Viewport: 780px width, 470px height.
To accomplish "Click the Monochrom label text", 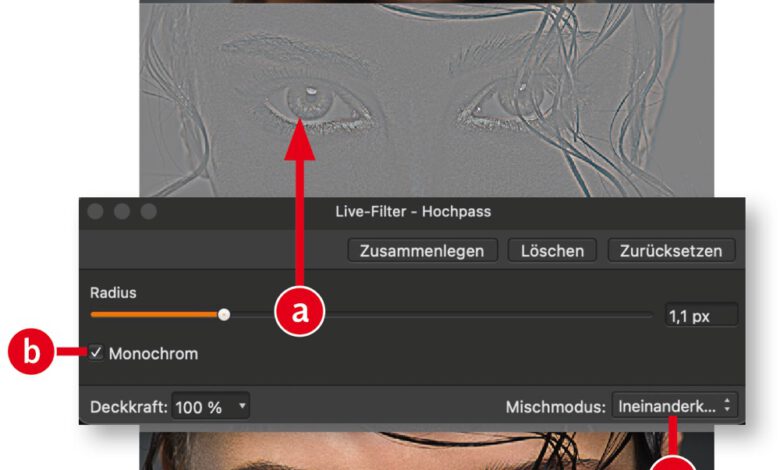I will tap(153, 354).
